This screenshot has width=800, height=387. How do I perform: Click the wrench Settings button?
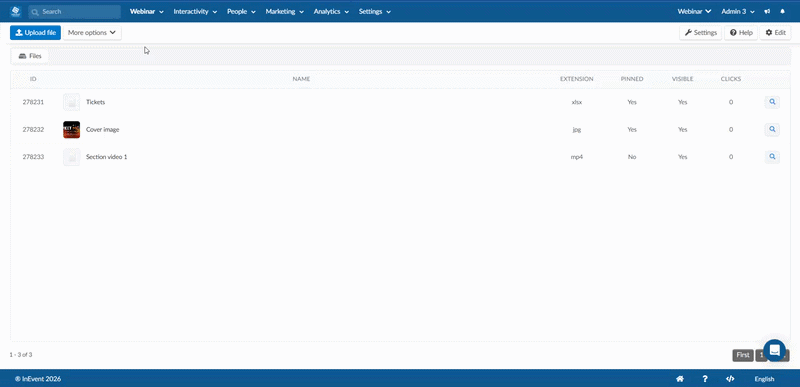tap(701, 33)
